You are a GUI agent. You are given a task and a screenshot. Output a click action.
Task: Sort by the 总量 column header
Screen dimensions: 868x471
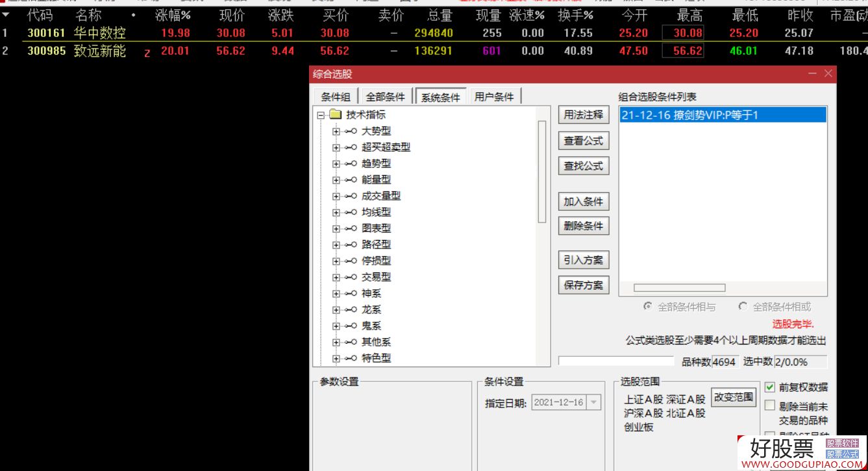point(440,15)
